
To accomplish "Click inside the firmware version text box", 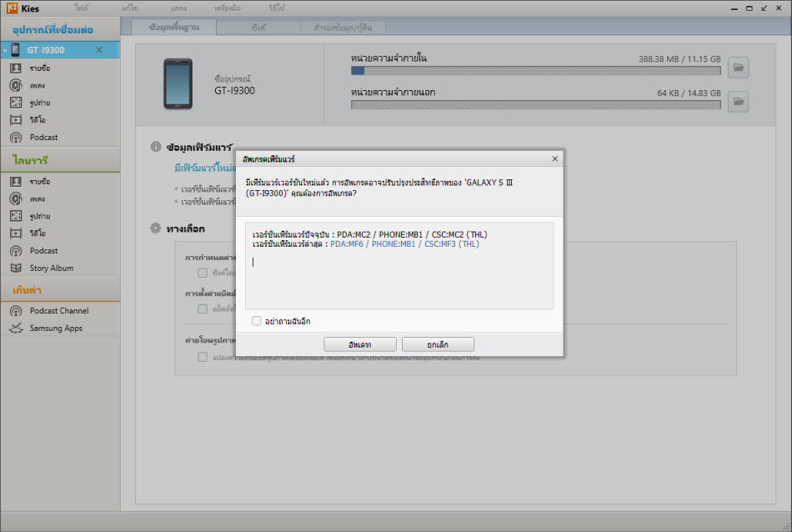I will pyautogui.click(x=399, y=265).
